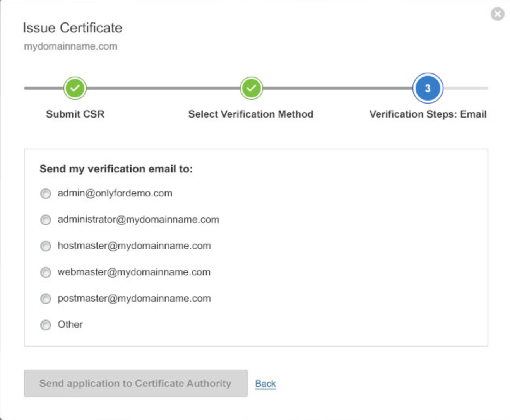The image size is (510, 420).
Task: Go back to the previous step
Action: pyautogui.click(x=265, y=383)
